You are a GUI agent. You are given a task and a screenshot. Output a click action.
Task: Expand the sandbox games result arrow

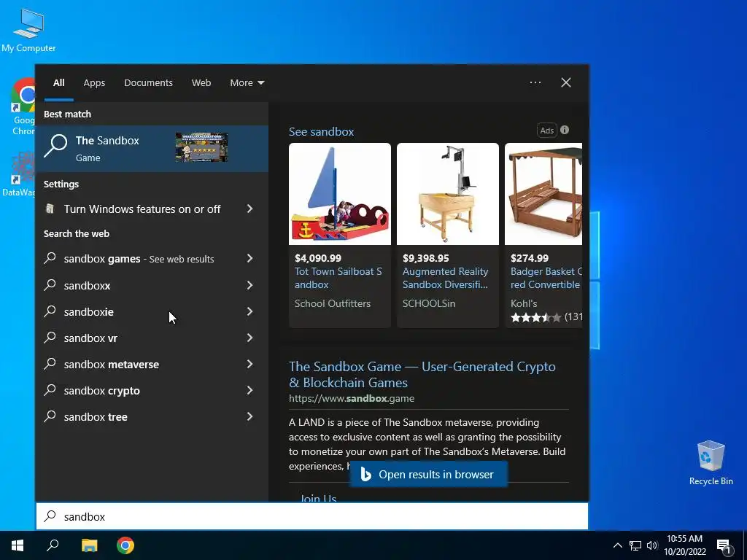pos(249,258)
